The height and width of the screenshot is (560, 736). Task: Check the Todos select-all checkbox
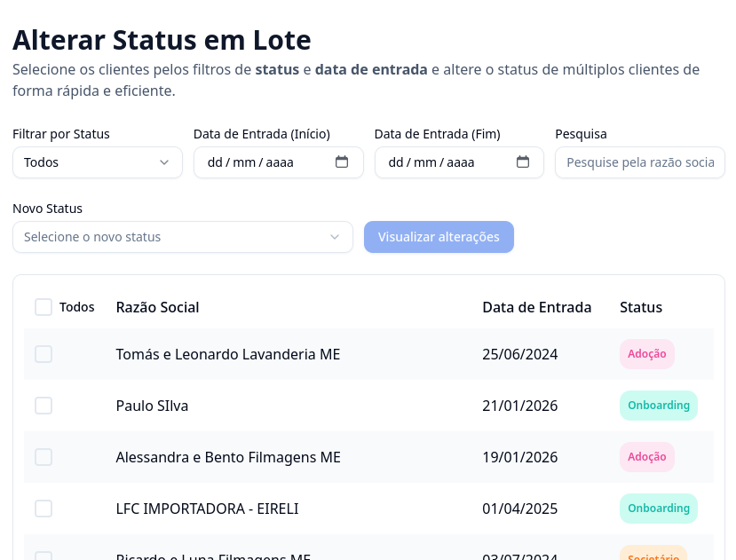[44, 307]
